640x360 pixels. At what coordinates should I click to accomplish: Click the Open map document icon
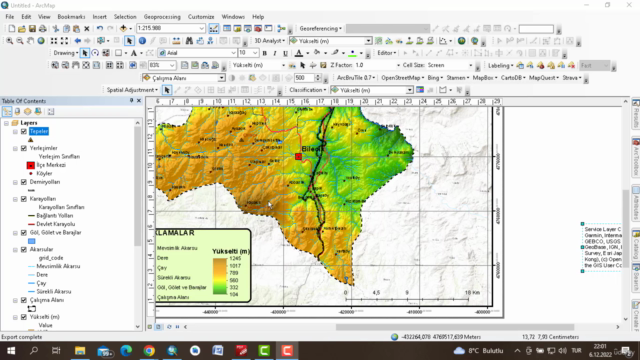22,29
